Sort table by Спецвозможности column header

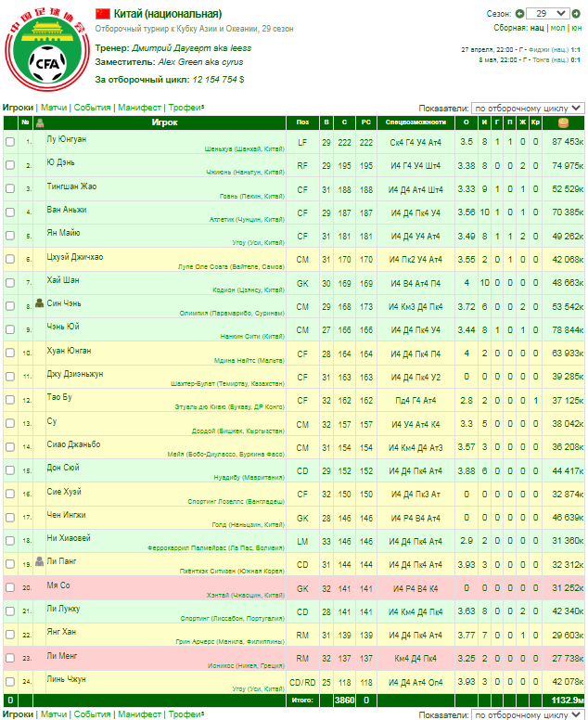tap(415, 122)
